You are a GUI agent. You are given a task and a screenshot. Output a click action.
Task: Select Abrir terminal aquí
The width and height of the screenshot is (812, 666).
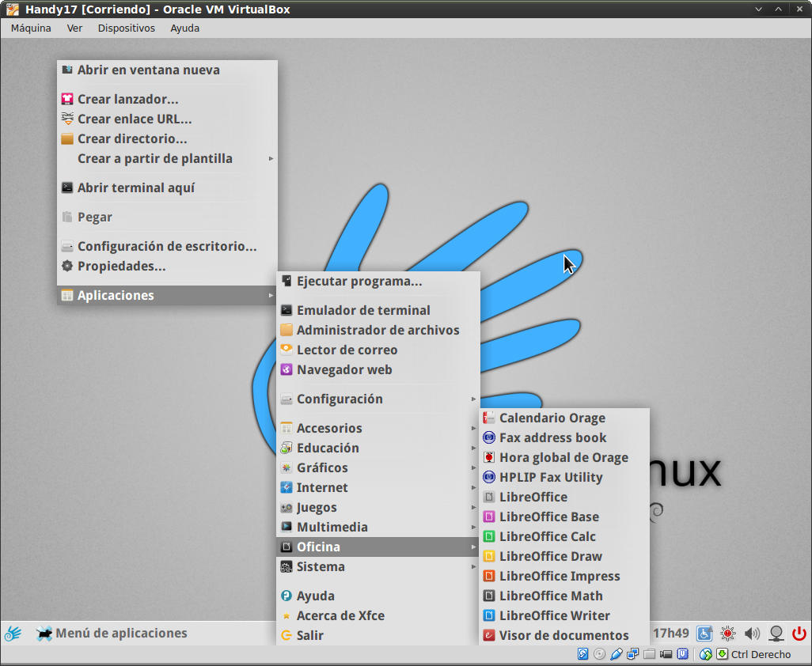click(x=135, y=187)
